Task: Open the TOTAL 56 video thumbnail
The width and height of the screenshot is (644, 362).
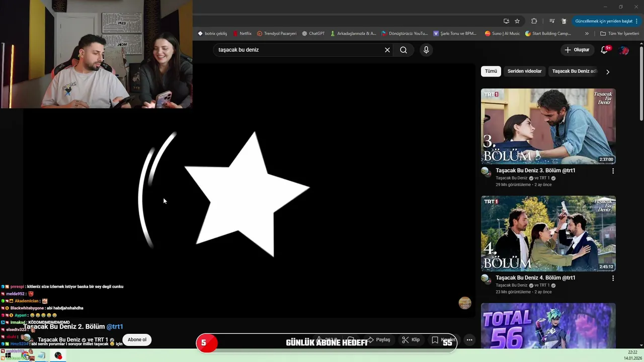Action: [548, 325]
